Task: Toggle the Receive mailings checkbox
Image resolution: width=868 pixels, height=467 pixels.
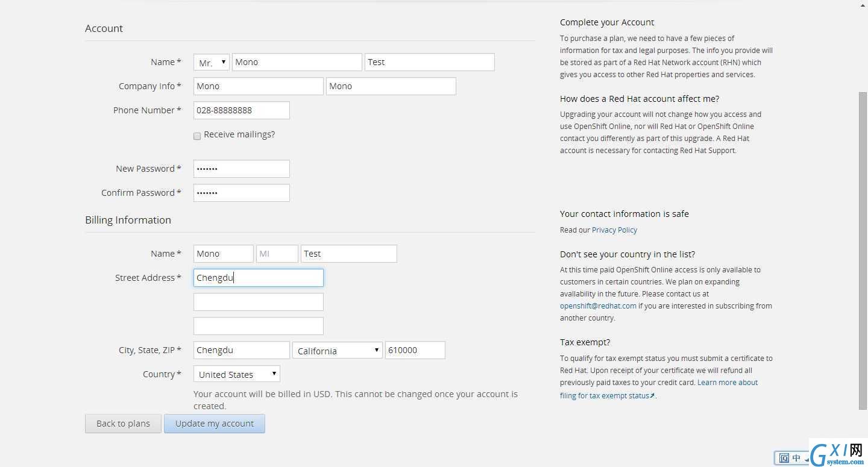Action: 197,136
